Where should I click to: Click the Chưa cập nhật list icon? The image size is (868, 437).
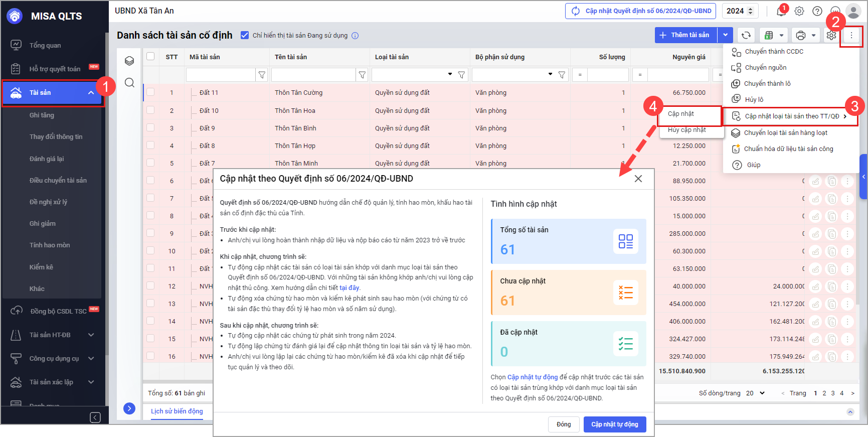click(x=626, y=293)
